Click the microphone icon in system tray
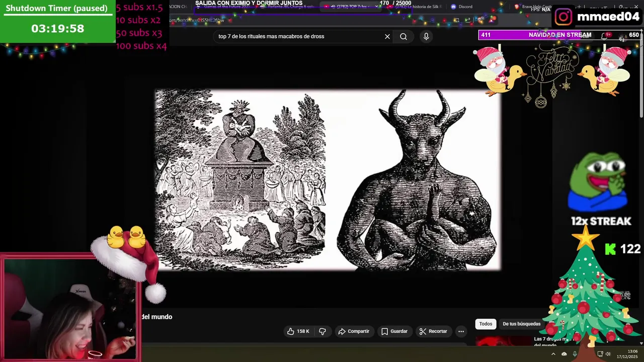This screenshot has height=362, width=644. click(x=575, y=354)
